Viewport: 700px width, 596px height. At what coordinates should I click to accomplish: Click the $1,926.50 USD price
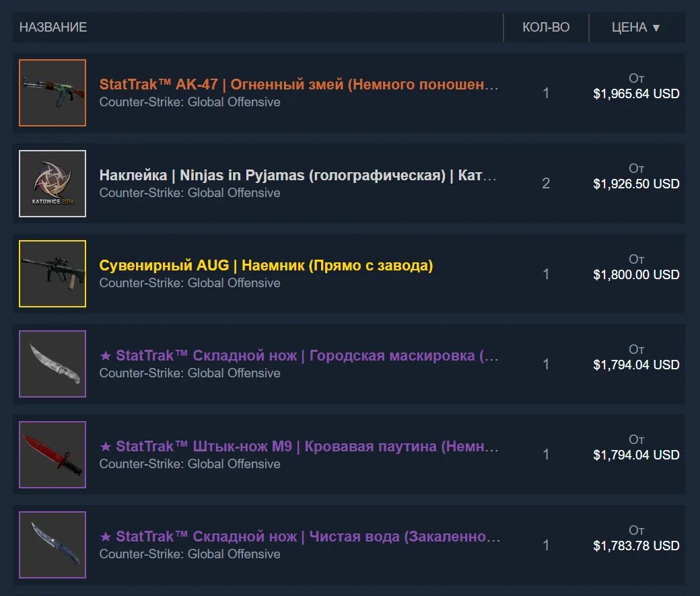(x=636, y=184)
